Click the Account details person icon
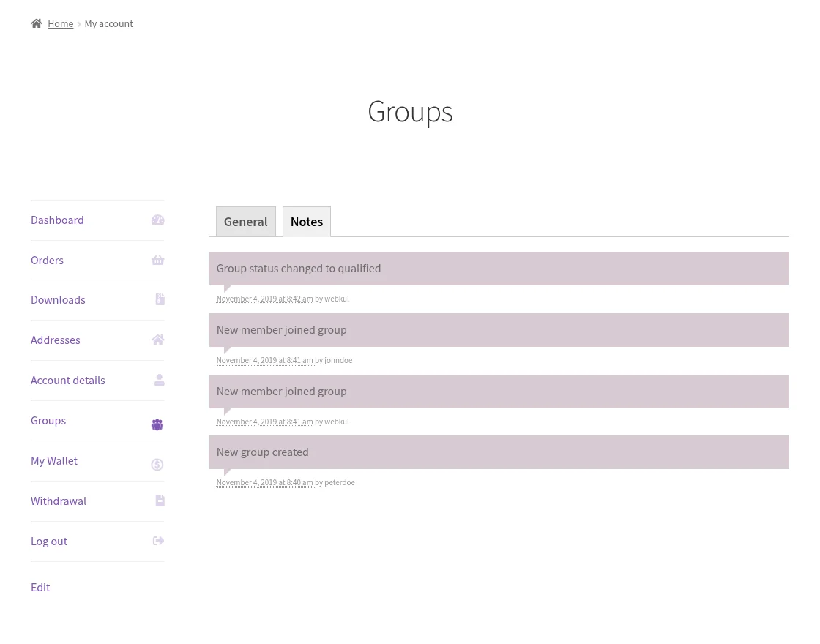This screenshot has height=644, width=820. (159, 380)
